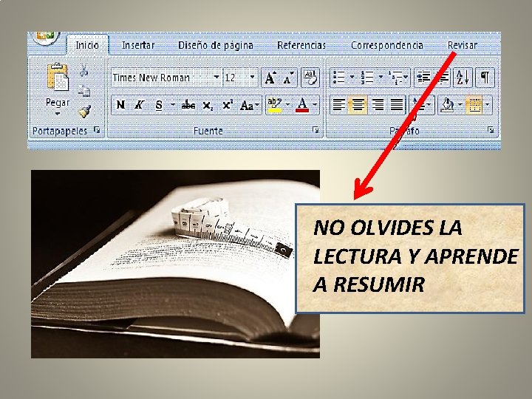Click the Cut scissors icon
The image size is (532, 399).
pos(83,70)
